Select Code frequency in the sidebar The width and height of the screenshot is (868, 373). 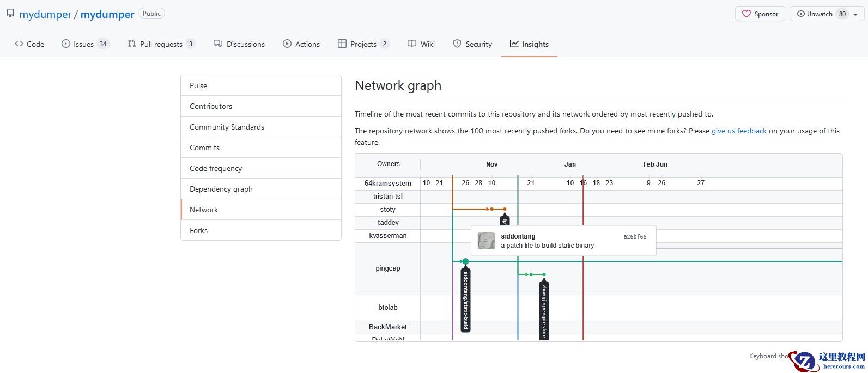click(261, 168)
